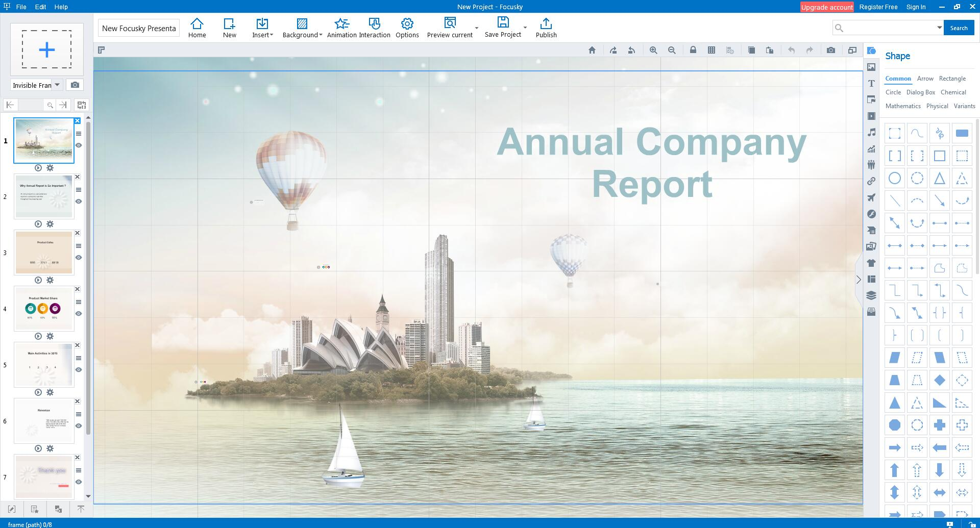Open the Animation editor
The height and width of the screenshot is (528, 980).
(341, 28)
